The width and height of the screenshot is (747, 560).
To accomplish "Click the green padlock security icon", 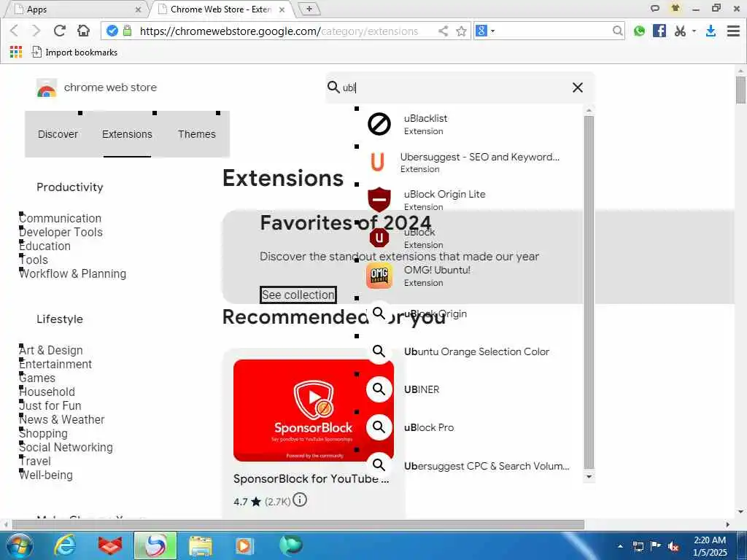I will click(127, 31).
